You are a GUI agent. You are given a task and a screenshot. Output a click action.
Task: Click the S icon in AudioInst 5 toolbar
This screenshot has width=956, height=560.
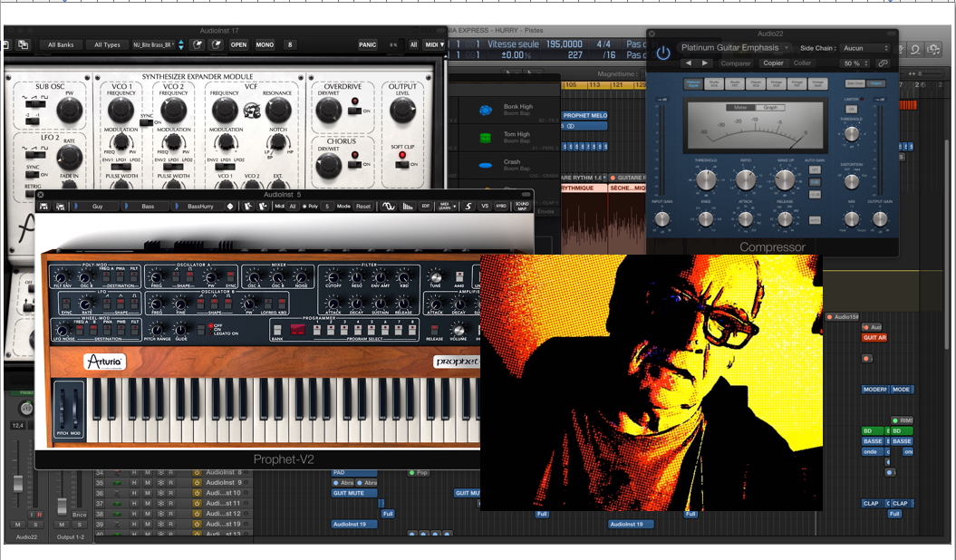[468, 207]
